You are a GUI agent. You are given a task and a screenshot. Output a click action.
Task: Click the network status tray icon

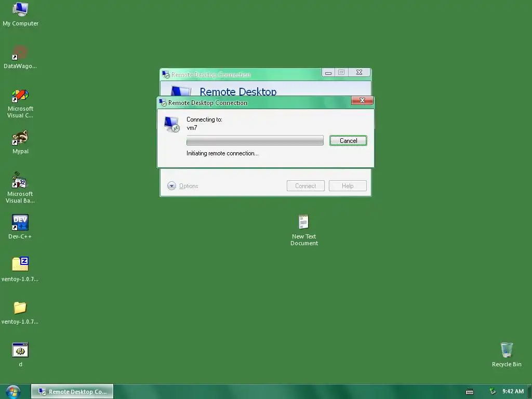pyautogui.click(x=493, y=392)
